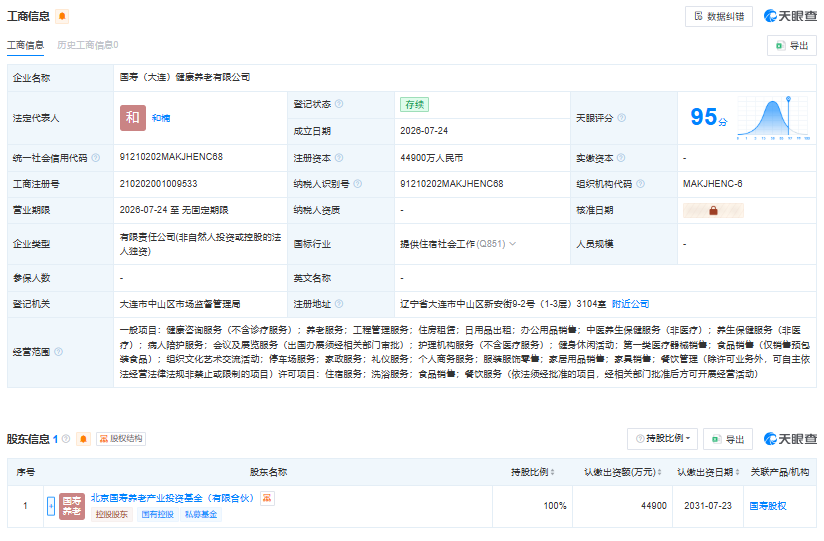Image resolution: width=824 pixels, height=541 pixels.
Task: Click help icon next to 纳税人识别号
Action: (x=358, y=183)
